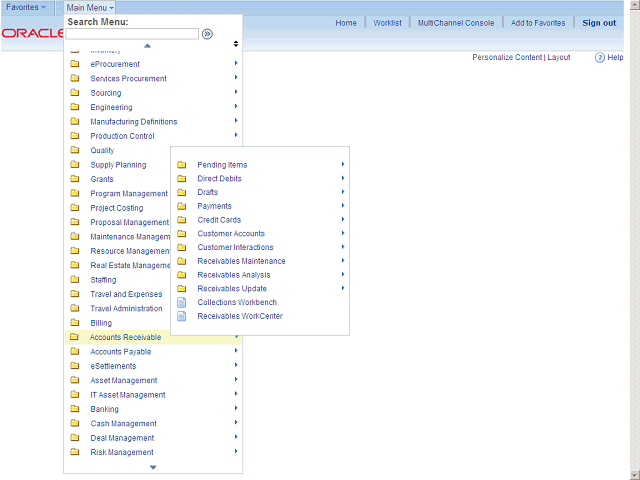This screenshot has height=480, width=640.
Task: Open the Favorites dropdown
Action: click(26, 7)
